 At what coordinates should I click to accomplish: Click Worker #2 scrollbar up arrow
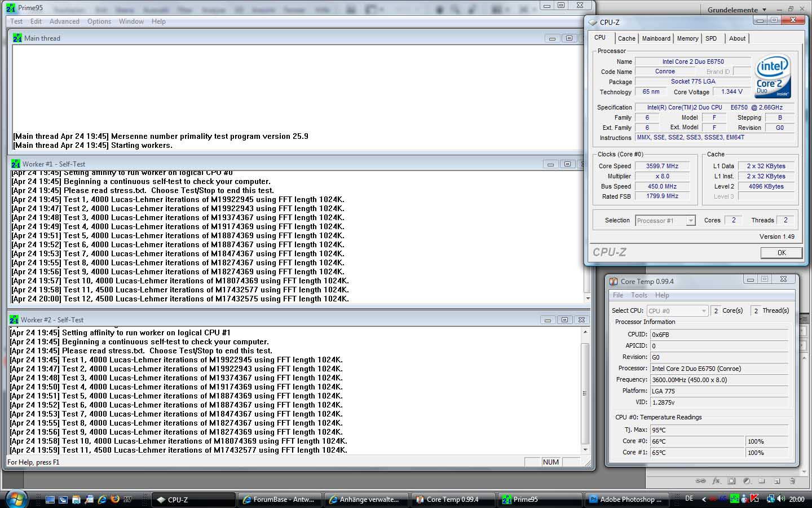pos(585,332)
